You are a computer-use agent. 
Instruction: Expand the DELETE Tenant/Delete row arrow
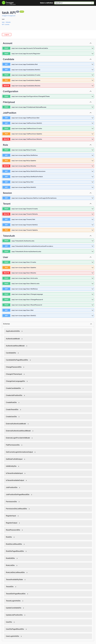click(x=93, y=214)
